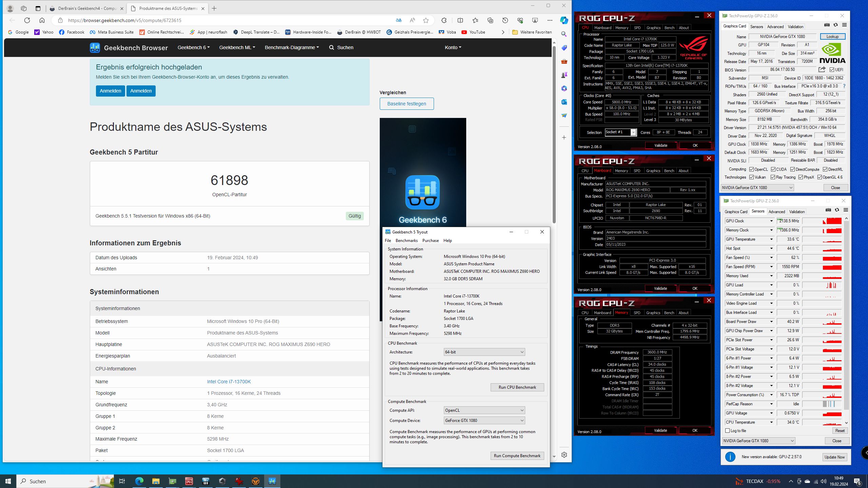The height and width of the screenshot is (488, 868).
Task: Take GPU-Z screenshot camera icon in Graphics Card window
Action: pyautogui.click(x=827, y=25)
